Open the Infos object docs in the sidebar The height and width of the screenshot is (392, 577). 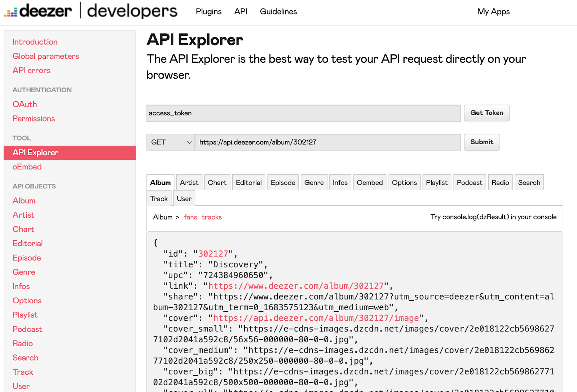(21, 286)
